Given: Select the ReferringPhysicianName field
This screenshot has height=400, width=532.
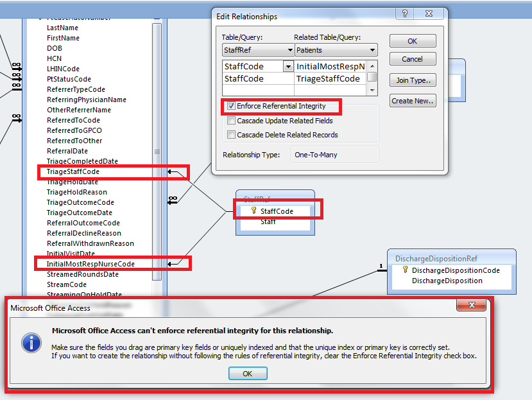Looking at the screenshot, I should click(87, 100).
